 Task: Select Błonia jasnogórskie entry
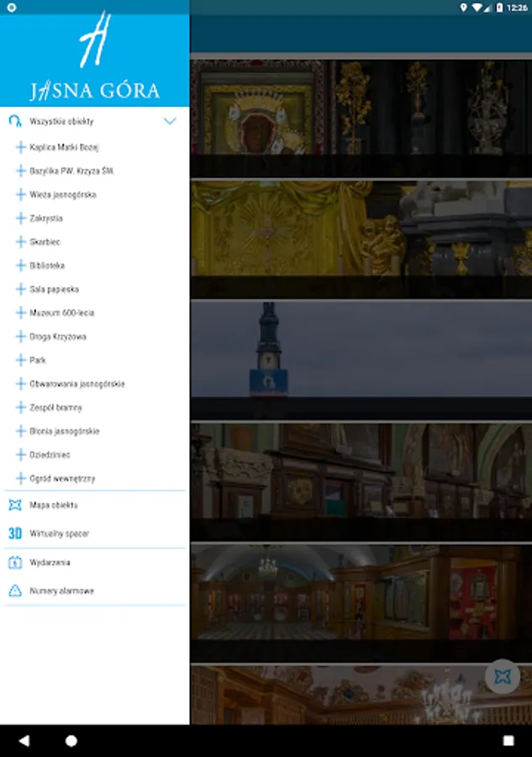[x=64, y=431]
